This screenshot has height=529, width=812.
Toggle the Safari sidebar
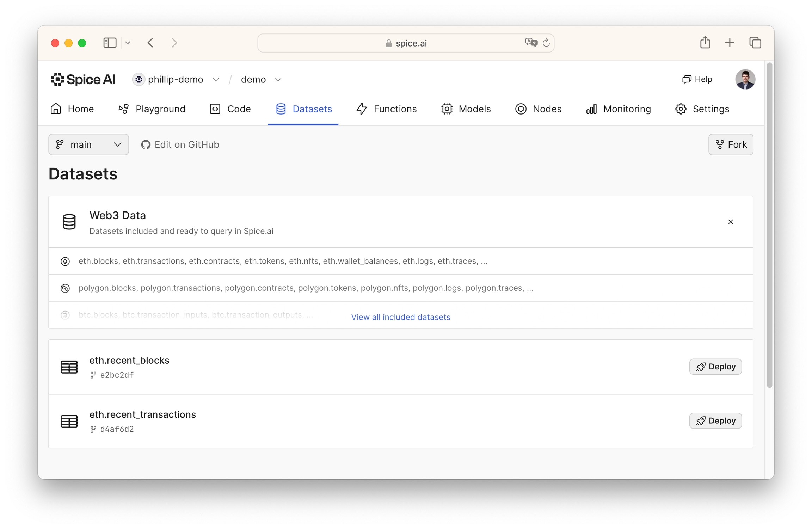(110, 43)
